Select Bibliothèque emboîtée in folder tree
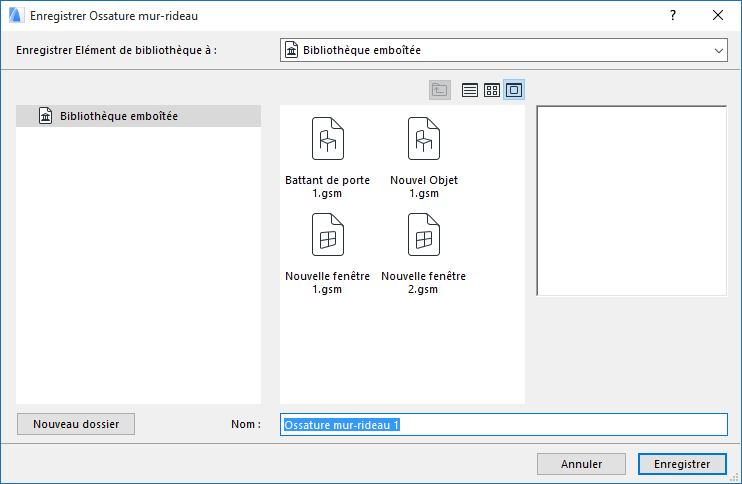 point(138,116)
